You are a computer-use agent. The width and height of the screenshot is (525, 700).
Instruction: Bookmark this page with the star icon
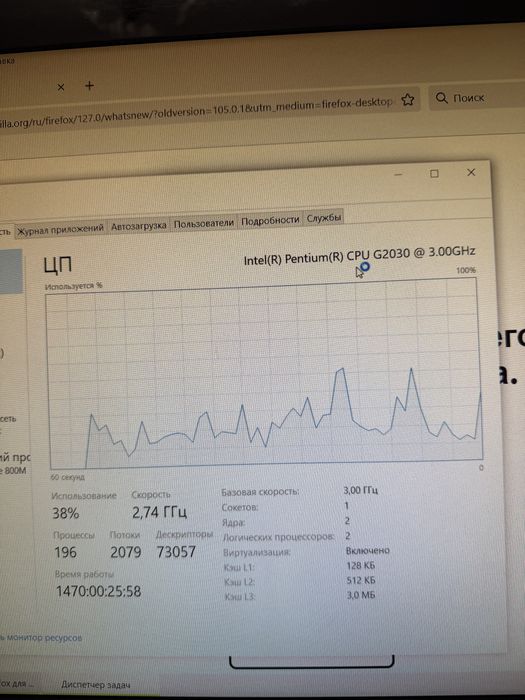407,100
